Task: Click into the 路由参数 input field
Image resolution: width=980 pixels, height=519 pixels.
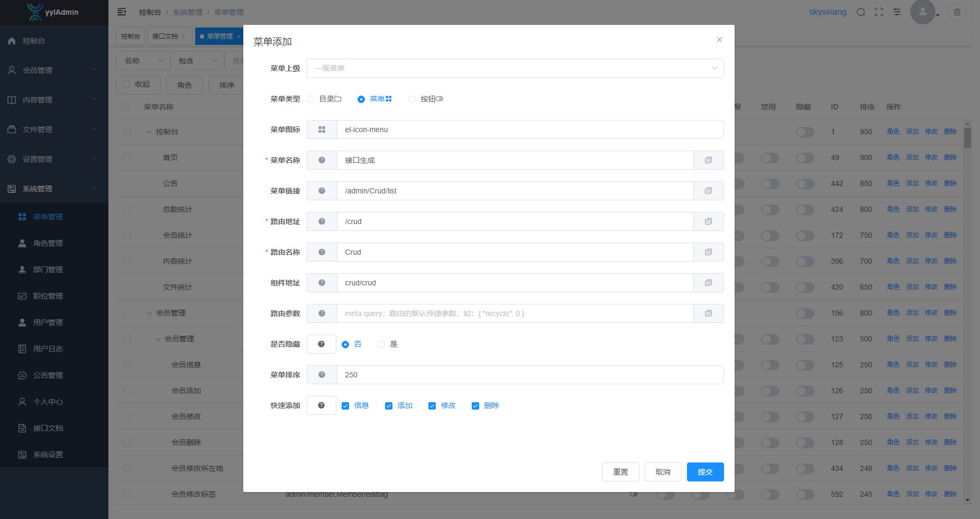Action: (515, 313)
